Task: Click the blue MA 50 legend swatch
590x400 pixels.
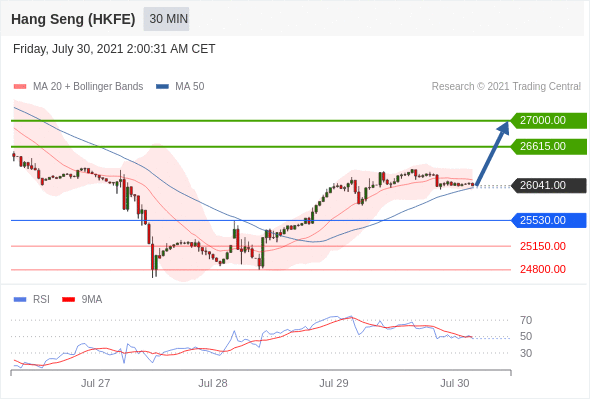Action: [163, 87]
